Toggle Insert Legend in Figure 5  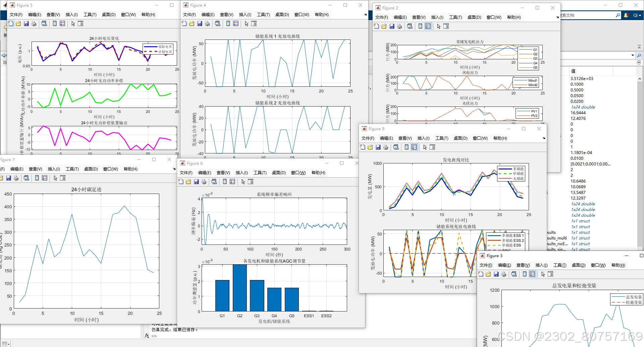tap(62, 23)
